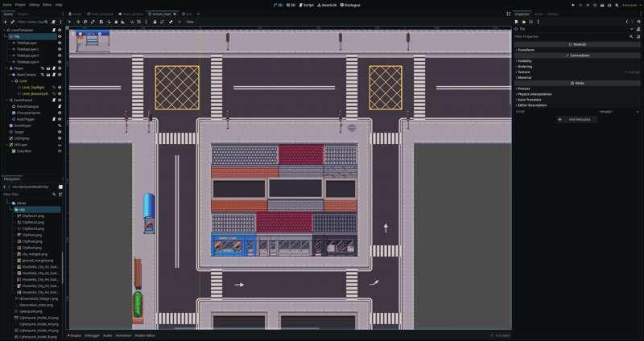Expand the Editor Description section
The width and height of the screenshot is (644, 341).
[x=577, y=105]
